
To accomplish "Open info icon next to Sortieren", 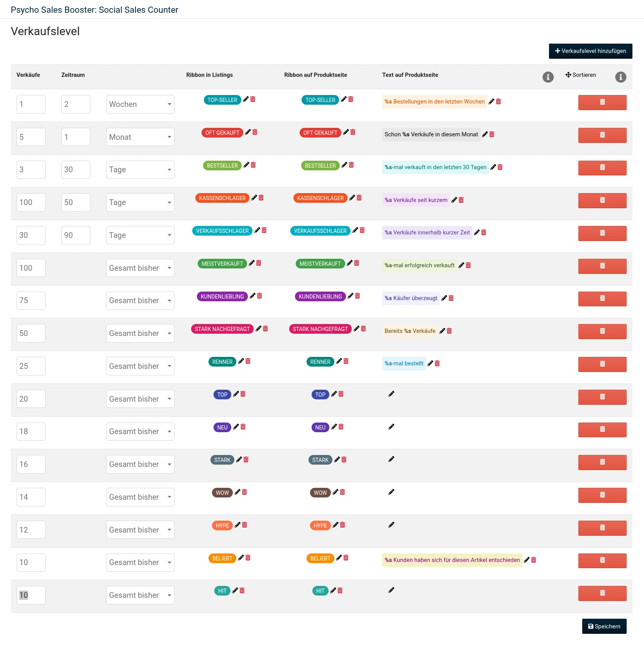I will tap(620, 77).
